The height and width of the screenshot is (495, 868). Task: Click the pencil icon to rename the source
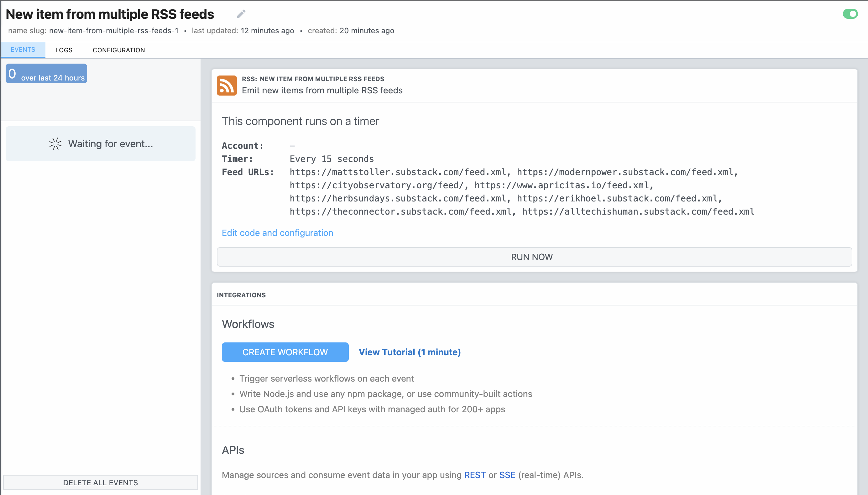241,14
